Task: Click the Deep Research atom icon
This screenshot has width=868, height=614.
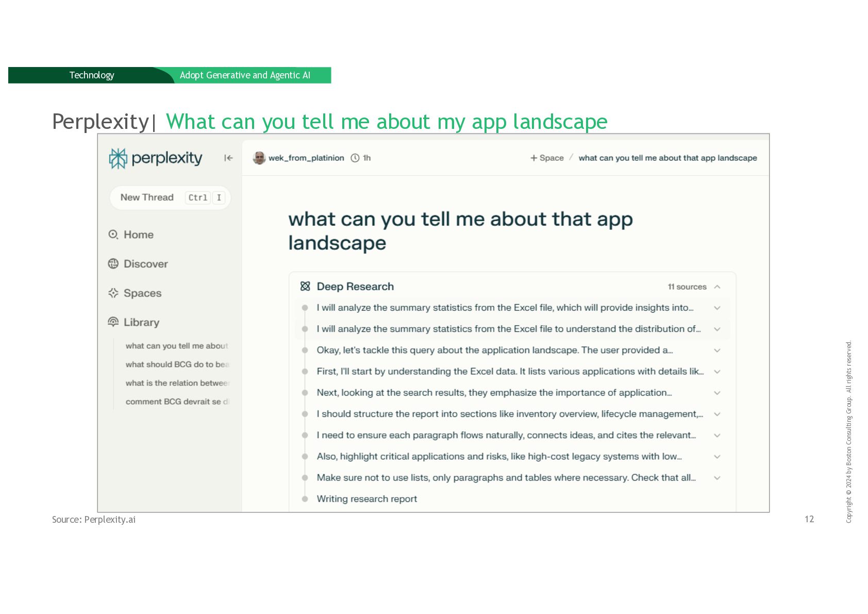Action: (305, 286)
